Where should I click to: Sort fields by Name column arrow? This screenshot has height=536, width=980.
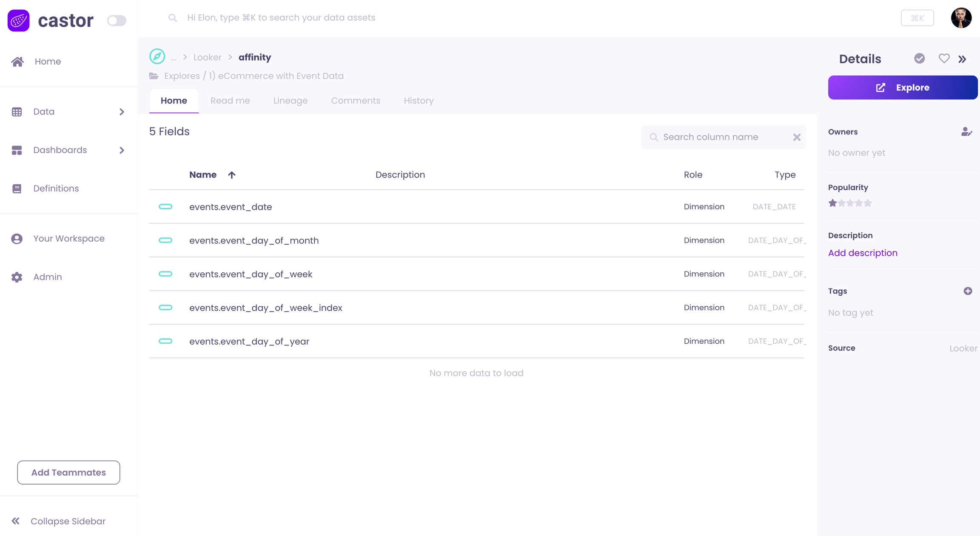coord(231,175)
